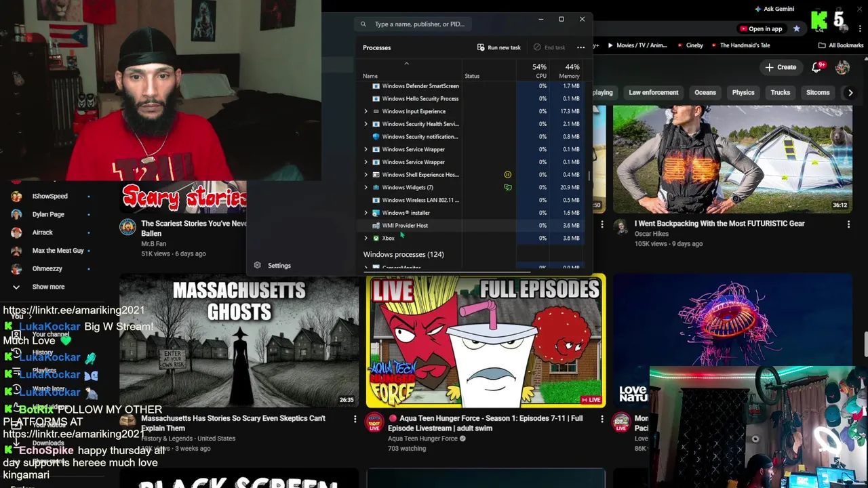
Task: Click the Windows Defender SmartScreen process icon
Action: [x=376, y=86]
